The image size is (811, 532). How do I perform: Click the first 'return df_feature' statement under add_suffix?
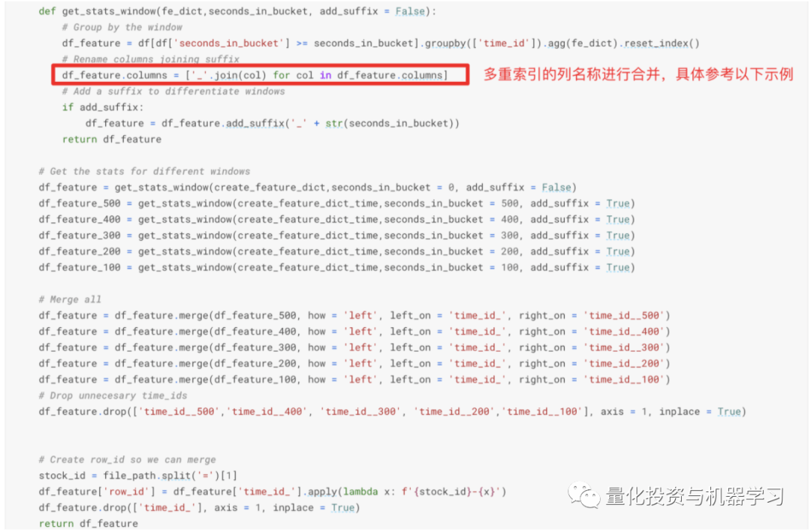click(111, 139)
